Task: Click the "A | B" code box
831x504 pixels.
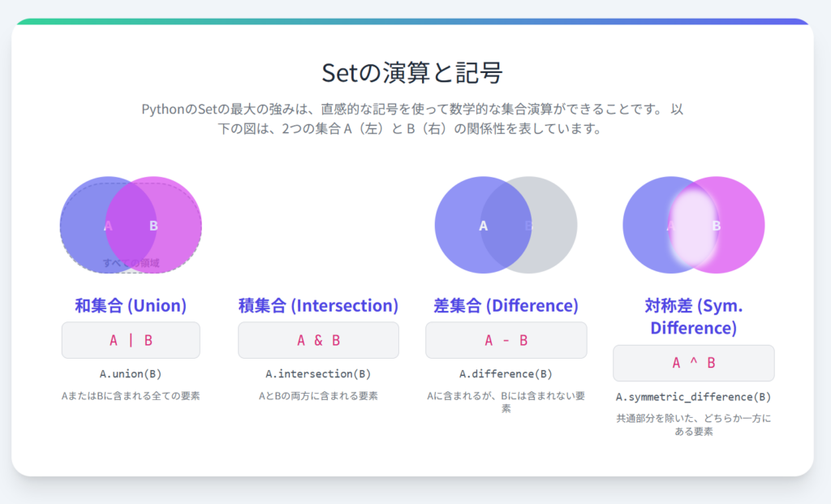Action: point(131,340)
